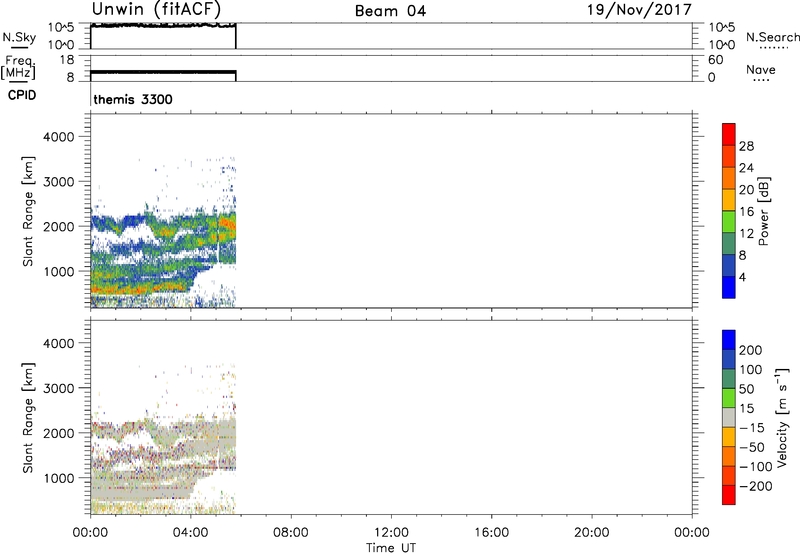
Task: Click "Slant Range [km]" label of velocity panel
Action: click(x=28, y=417)
